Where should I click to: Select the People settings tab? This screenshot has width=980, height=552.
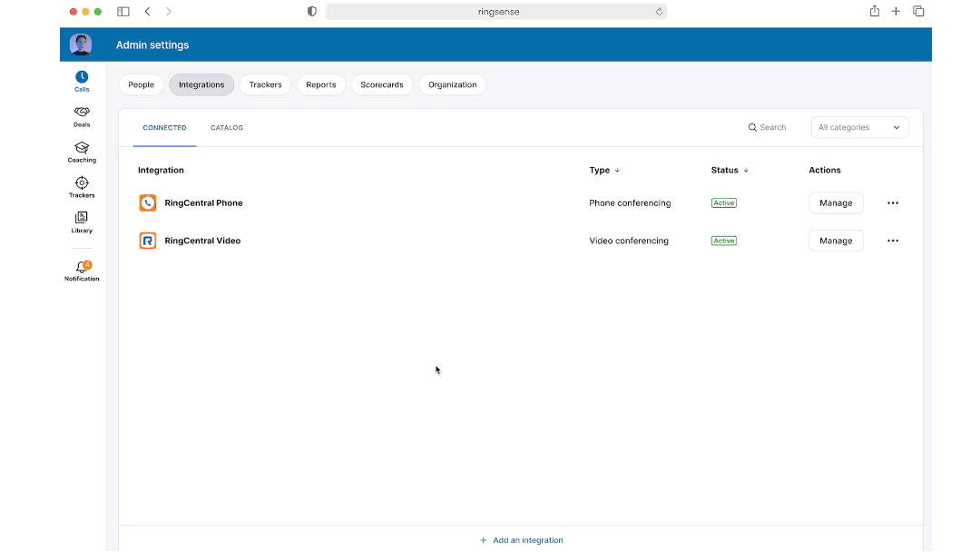pyautogui.click(x=142, y=84)
